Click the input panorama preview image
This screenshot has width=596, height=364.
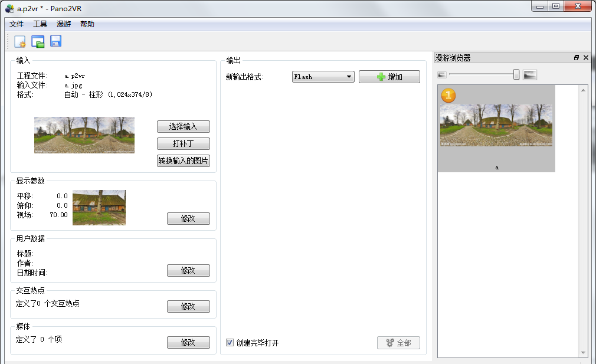click(84, 135)
